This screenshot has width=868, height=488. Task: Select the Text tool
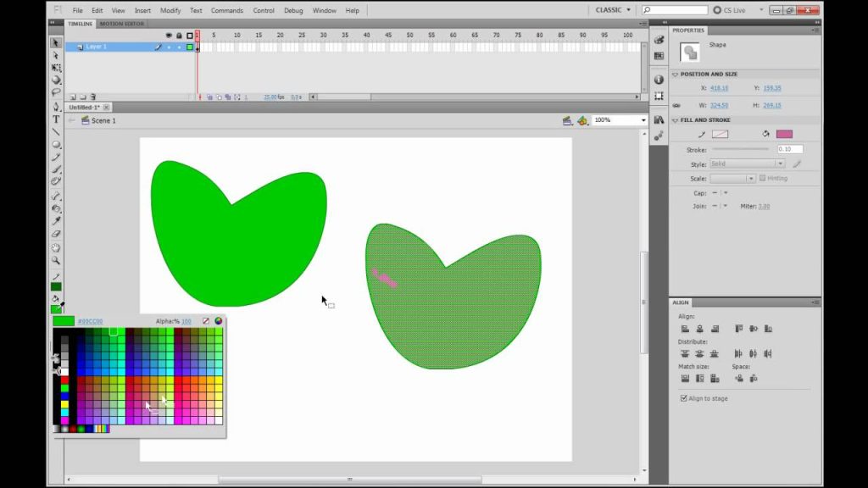[x=56, y=119]
